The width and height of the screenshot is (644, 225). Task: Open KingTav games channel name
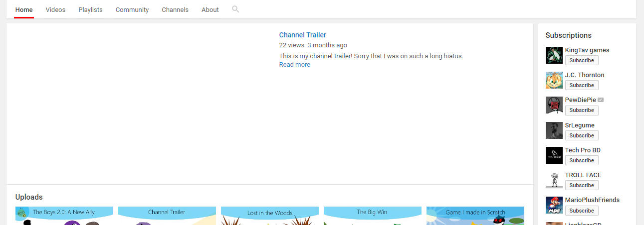(x=587, y=50)
